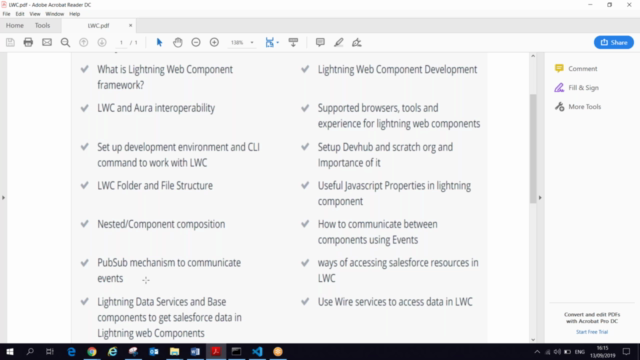Send file by email envelope icon
640x360 pixels.
point(47,42)
